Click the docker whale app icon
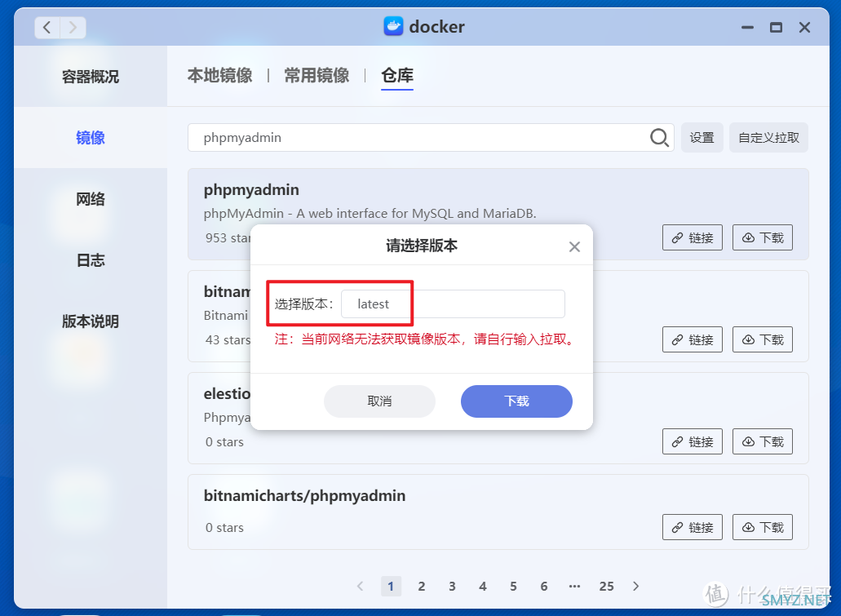 coord(393,26)
